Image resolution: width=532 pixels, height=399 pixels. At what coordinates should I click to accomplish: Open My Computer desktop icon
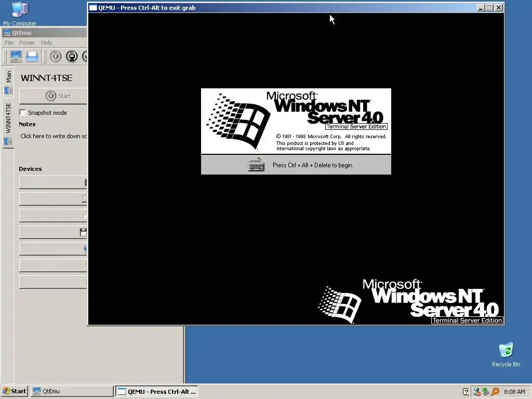(20, 14)
